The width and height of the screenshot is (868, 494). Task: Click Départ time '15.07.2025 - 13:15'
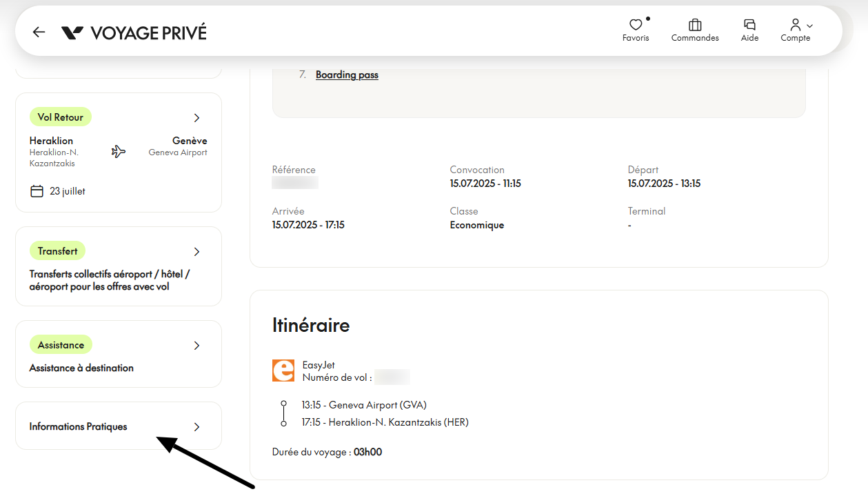pos(664,184)
